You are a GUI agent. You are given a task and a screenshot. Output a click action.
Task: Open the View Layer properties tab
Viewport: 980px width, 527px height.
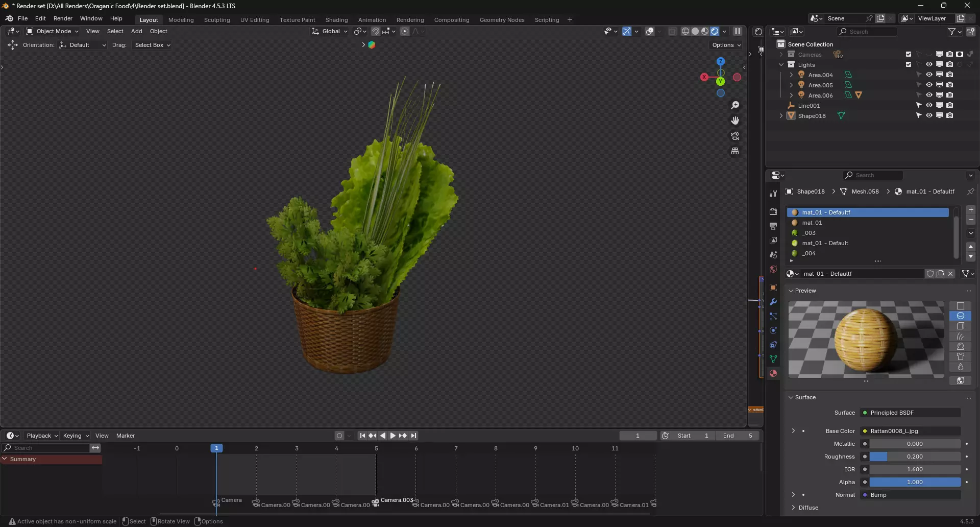coord(773,240)
